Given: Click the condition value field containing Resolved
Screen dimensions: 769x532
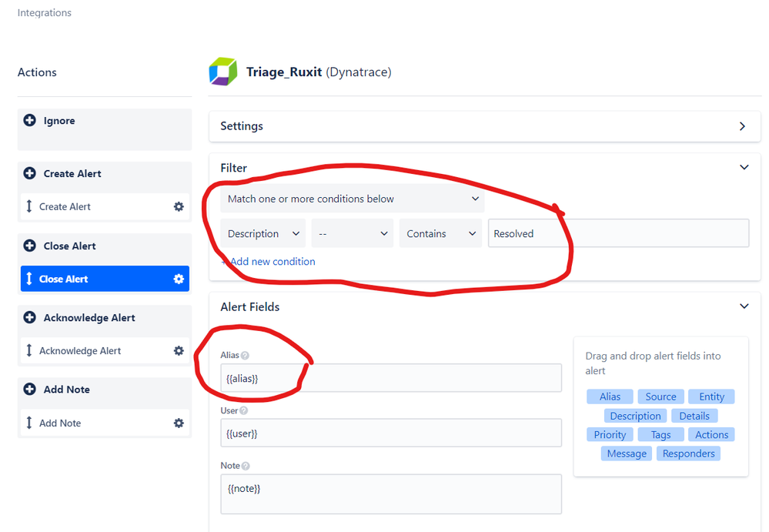Looking at the screenshot, I should coord(618,233).
